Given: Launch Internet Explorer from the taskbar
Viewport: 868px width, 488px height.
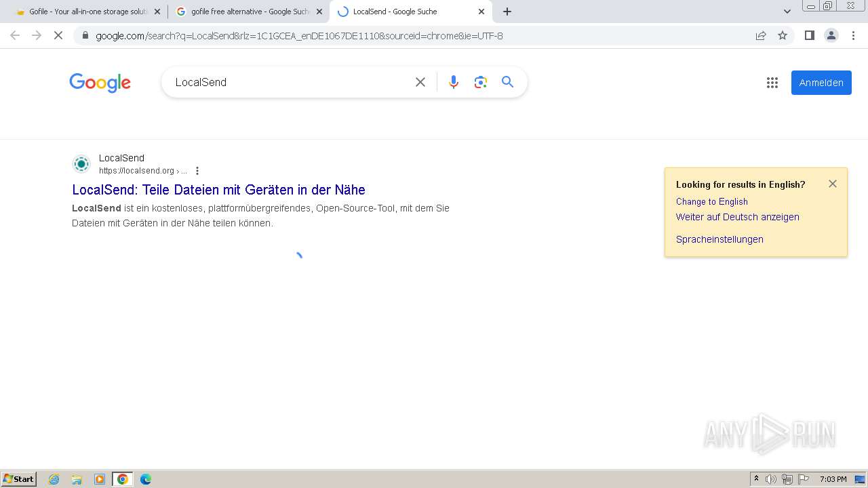Looking at the screenshot, I should point(54,479).
